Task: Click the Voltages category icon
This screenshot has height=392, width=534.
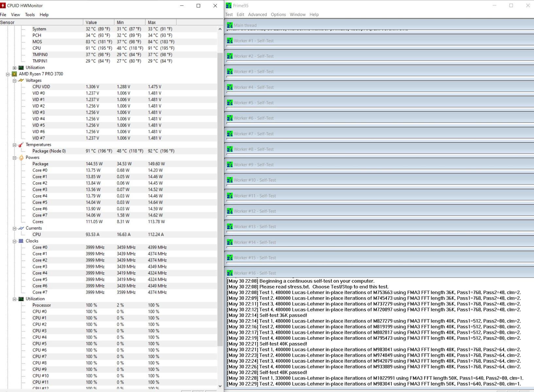Action: (21, 80)
